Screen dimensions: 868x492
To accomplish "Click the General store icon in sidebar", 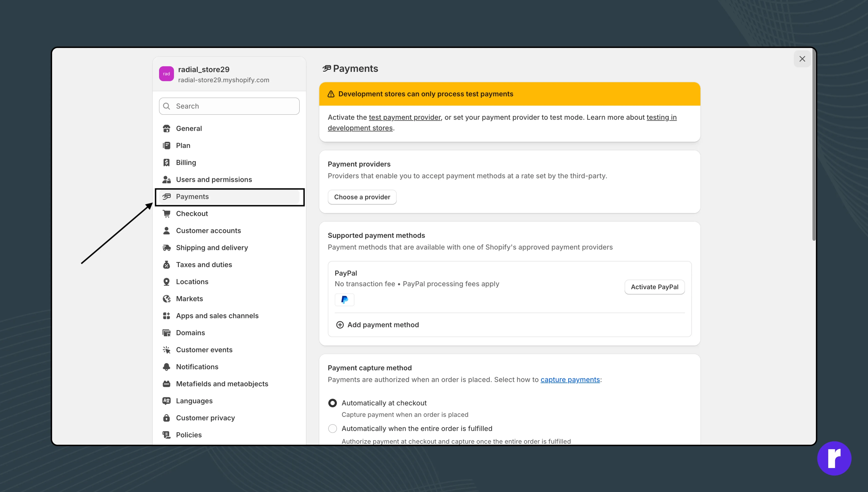I will pyautogui.click(x=166, y=128).
